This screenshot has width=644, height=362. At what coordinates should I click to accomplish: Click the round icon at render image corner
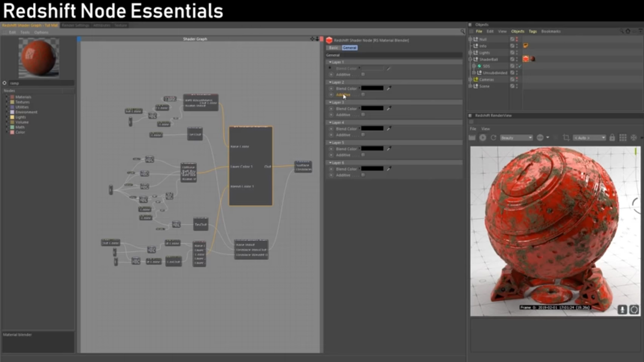(634, 310)
